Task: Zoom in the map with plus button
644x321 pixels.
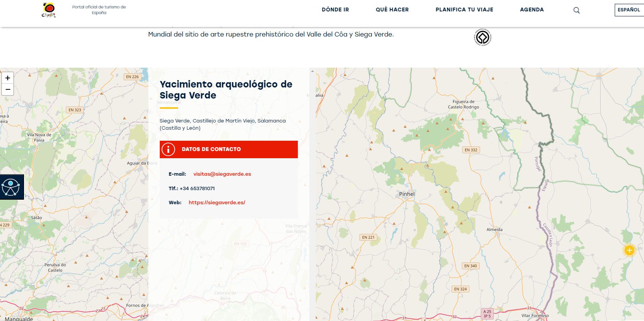Action: tap(8, 78)
